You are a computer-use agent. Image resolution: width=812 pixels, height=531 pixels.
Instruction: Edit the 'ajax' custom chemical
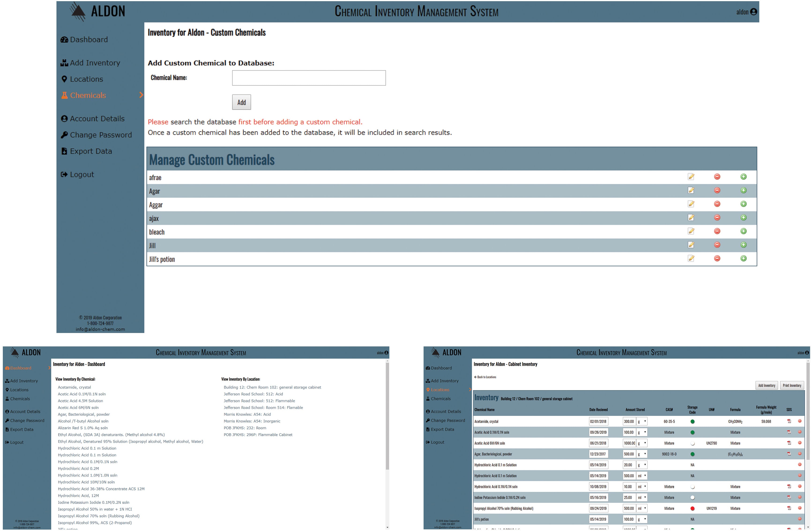[x=691, y=218]
